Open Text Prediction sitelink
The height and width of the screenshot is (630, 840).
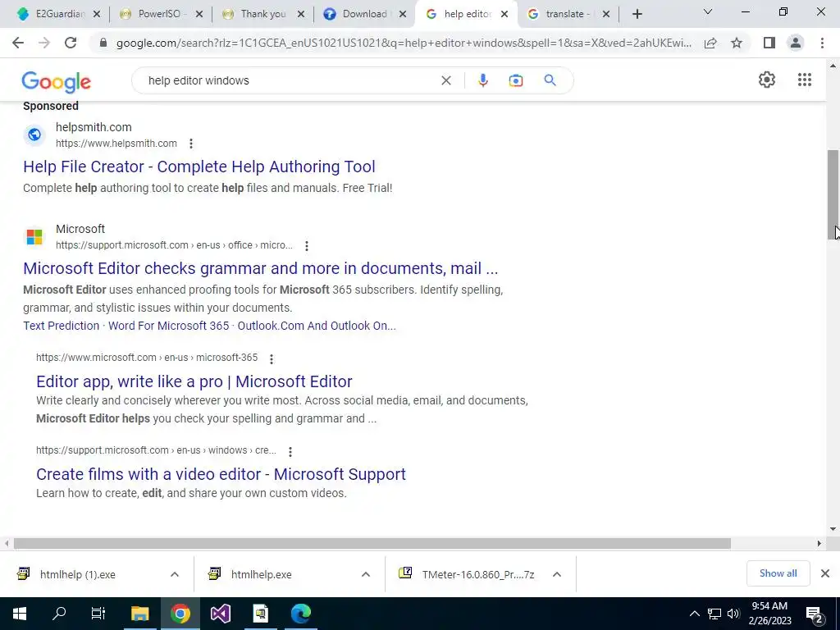tap(61, 326)
